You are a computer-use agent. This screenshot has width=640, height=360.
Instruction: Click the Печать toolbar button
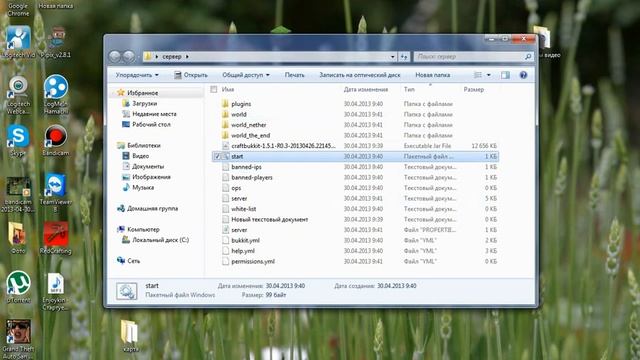294,75
